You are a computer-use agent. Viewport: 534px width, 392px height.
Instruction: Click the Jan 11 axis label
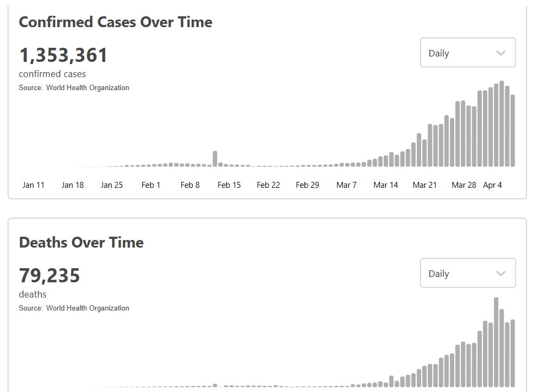[34, 185]
